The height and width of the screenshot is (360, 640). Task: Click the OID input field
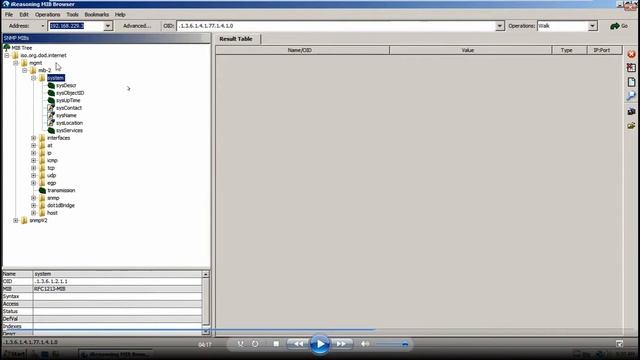click(x=336, y=26)
